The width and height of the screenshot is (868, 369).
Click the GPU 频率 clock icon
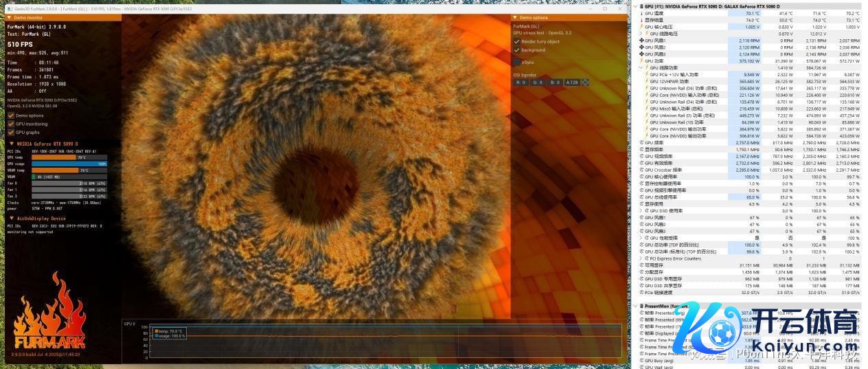tap(641, 142)
